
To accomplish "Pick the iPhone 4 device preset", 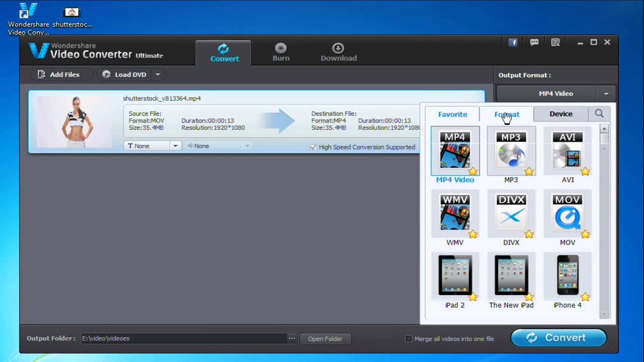I will pos(568,275).
